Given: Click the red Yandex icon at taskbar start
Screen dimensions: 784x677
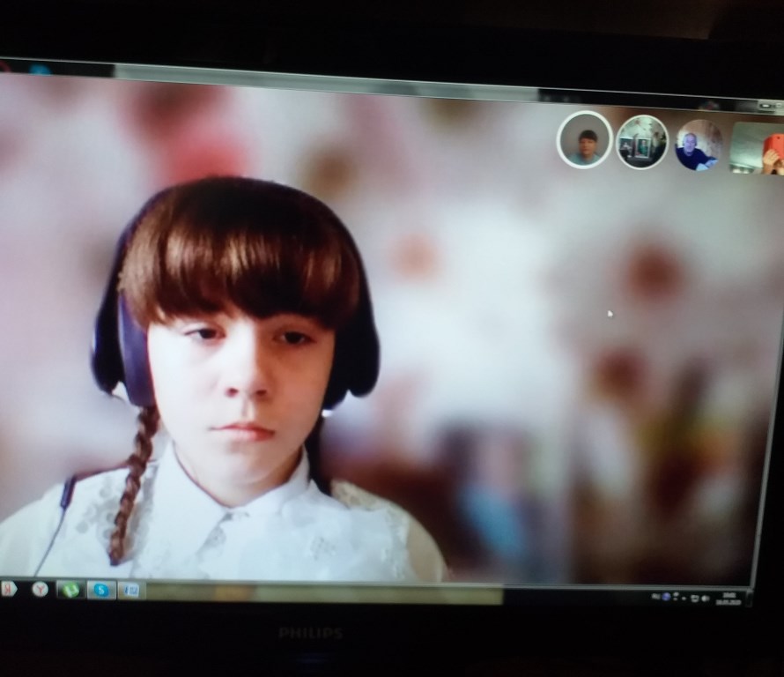Looking at the screenshot, I should (x=8, y=588).
